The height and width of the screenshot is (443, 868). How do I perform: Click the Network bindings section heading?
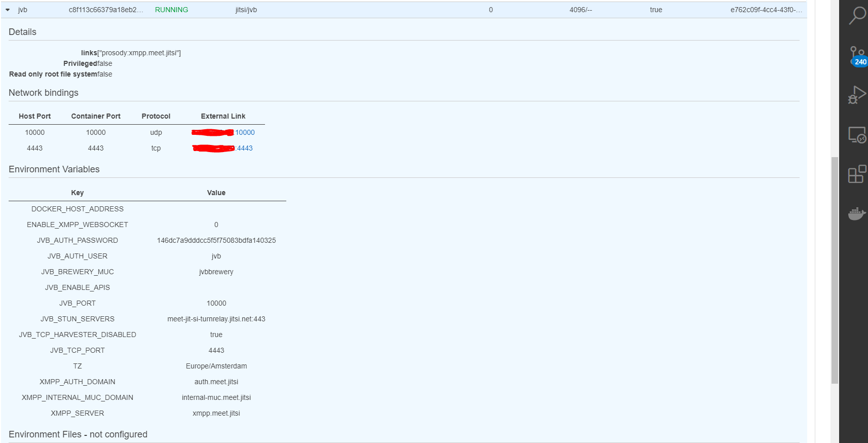pos(44,93)
